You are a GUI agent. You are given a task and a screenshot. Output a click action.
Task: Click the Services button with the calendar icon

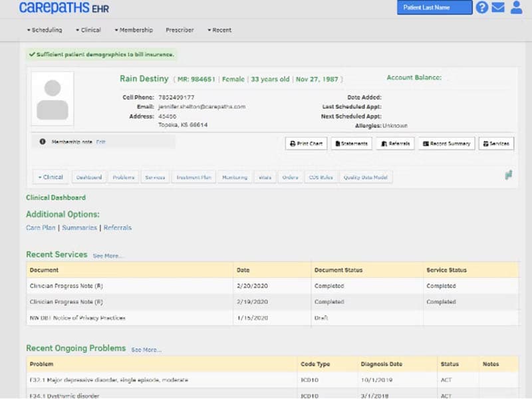[x=496, y=144]
